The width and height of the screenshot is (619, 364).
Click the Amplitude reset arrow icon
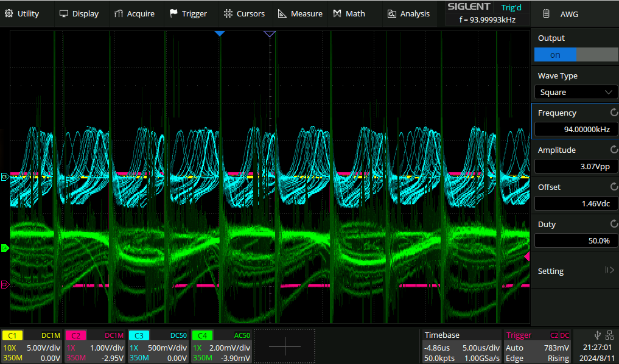point(614,150)
